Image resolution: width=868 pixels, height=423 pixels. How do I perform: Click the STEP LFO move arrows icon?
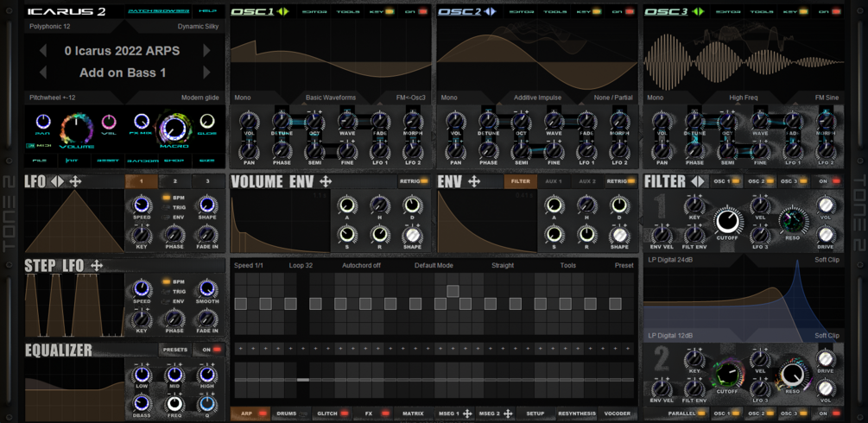coord(97,266)
